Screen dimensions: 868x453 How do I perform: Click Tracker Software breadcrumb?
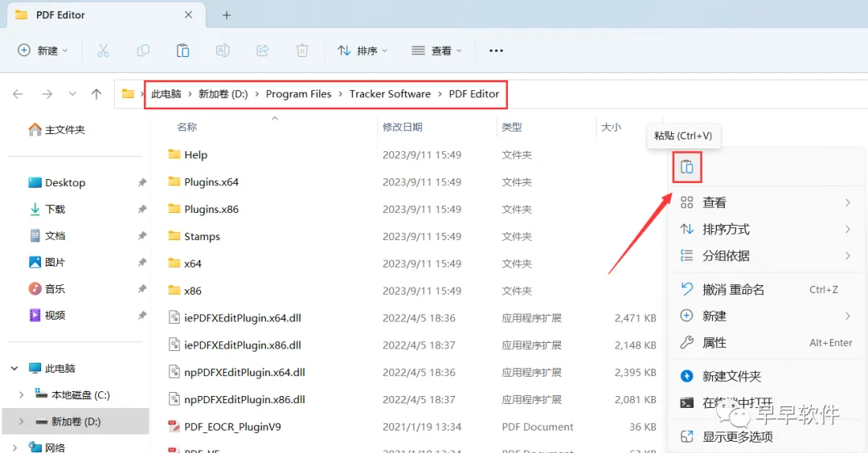(390, 94)
